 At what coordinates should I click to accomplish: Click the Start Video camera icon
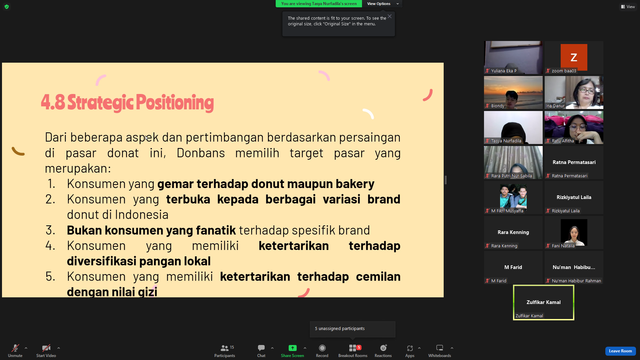[46, 348]
